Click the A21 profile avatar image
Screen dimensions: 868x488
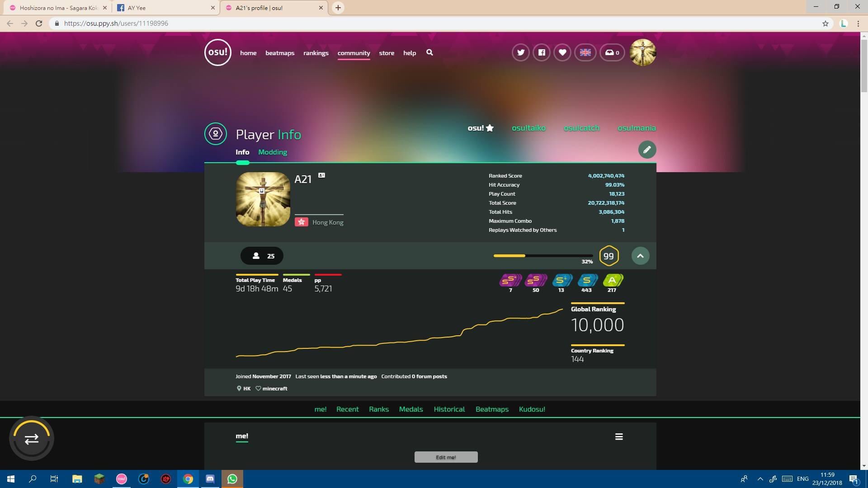[263, 199]
